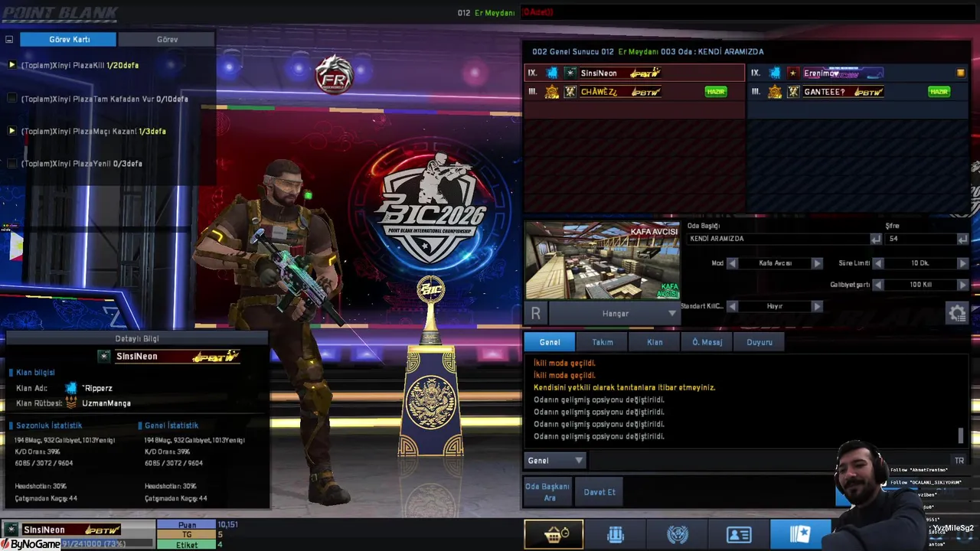Open the Genel chat channel dropdown
The image size is (980, 551).
(x=555, y=460)
